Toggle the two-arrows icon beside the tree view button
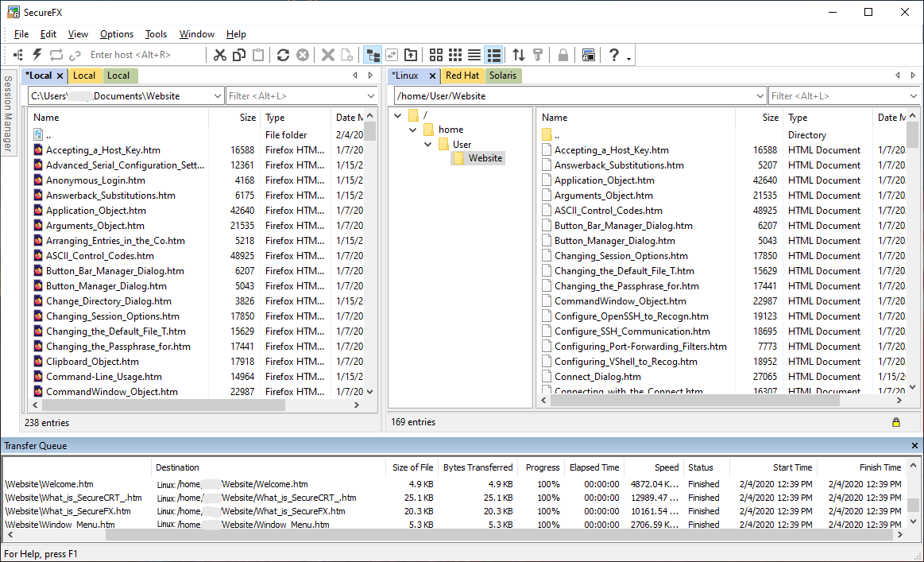924x562 pixels. (392, 55)
